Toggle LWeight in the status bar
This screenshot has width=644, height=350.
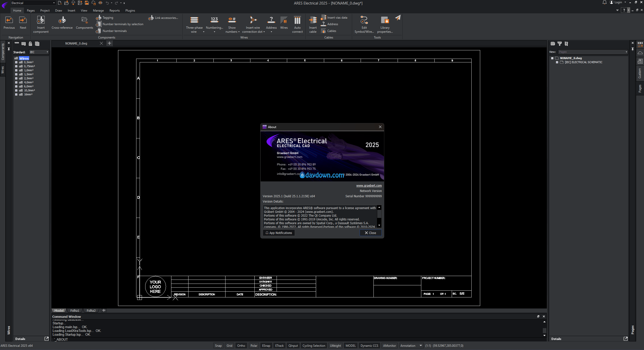pos(335,346)
